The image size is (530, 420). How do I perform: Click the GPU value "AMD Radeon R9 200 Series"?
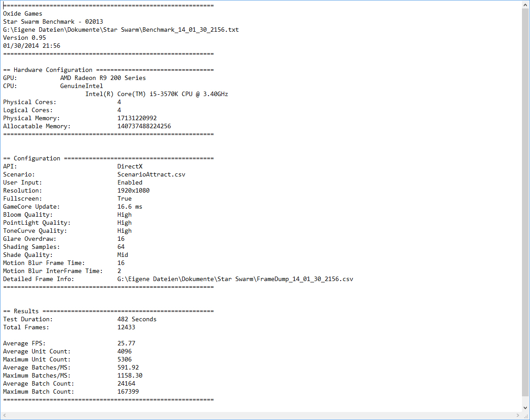(103, 78)
